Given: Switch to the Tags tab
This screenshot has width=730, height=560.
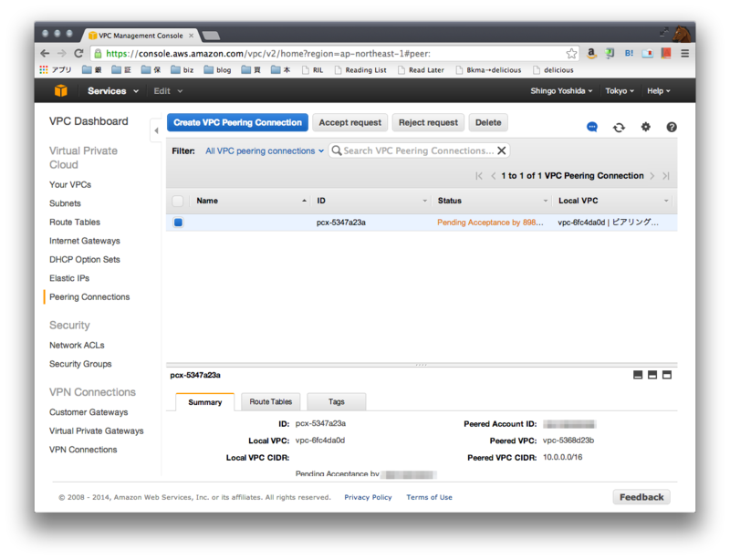Looking at the screenshot, I should [x=336, y=401].
